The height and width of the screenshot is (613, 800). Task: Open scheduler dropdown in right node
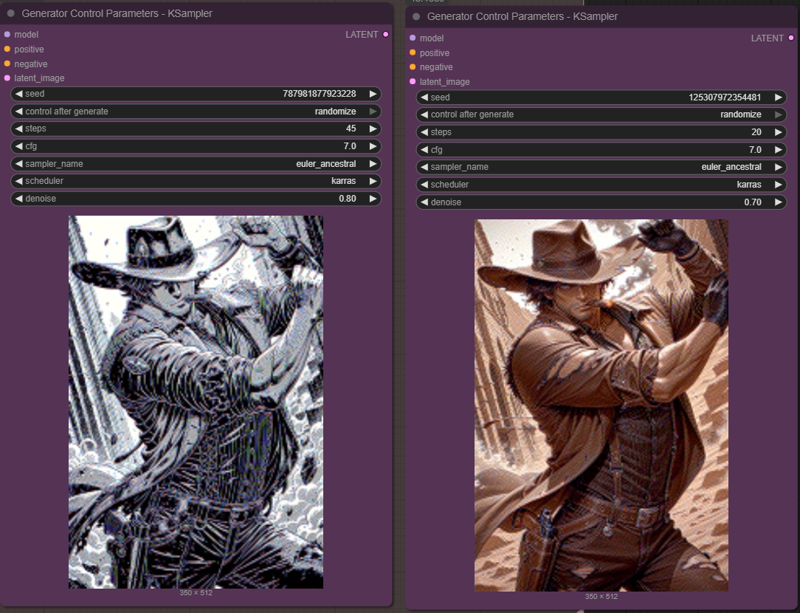pos(601,185)
